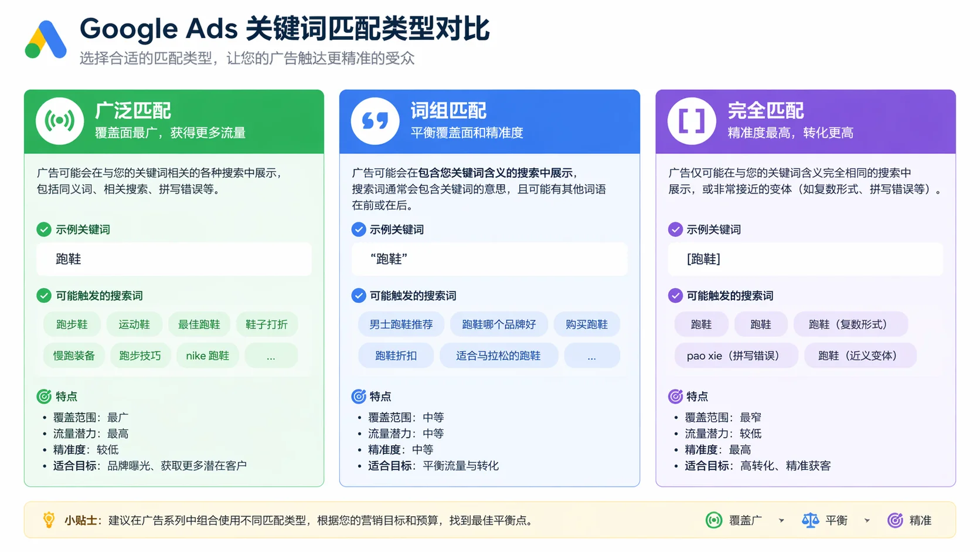
Task: Click the balance scale icon near 平衡
Action: point(810,520)
